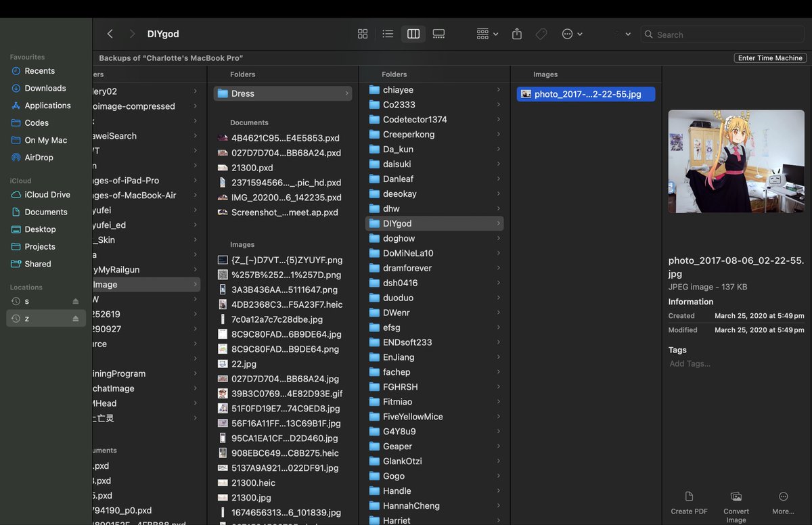Go forward with the toolbar forward arrow
This screenshot has height=525, width=812.
click(x=132, y=34)
